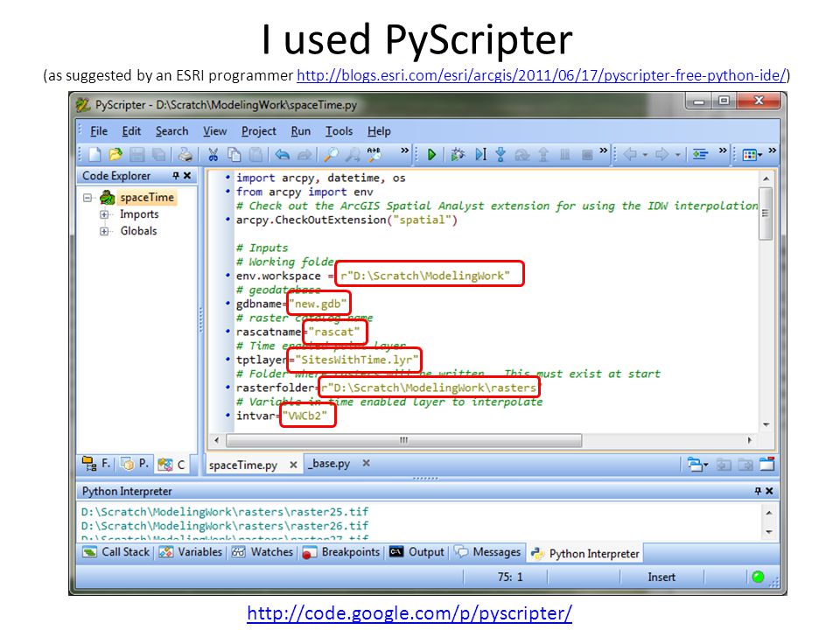Pin the Code Explorer panel
The height and width of the screenshot is (630, 840).
(176, 176)
